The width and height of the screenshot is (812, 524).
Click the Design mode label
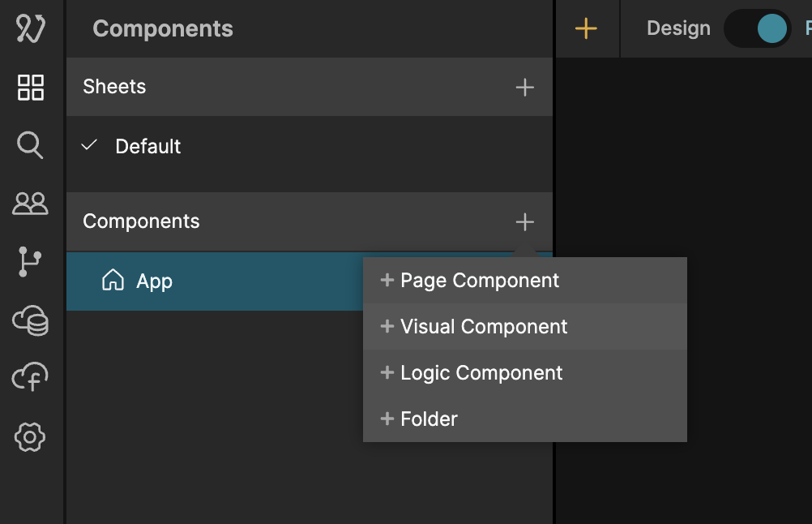pyautogui.click(x=678, y=28)
